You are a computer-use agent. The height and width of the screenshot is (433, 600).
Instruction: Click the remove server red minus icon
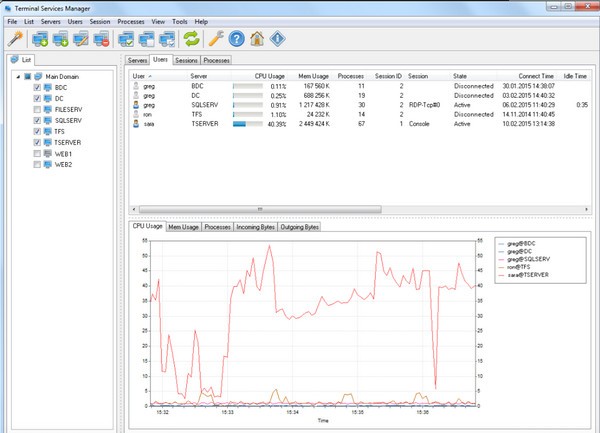point(101,39)
